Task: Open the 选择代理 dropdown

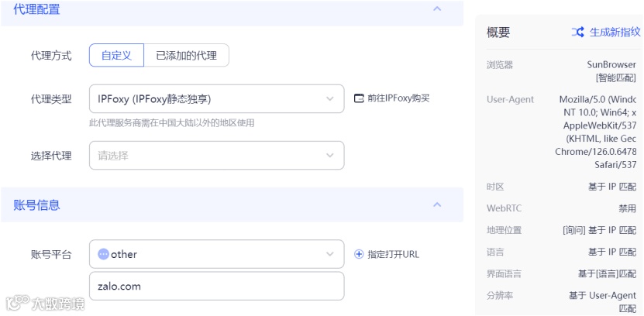Action: pos(216,156)
